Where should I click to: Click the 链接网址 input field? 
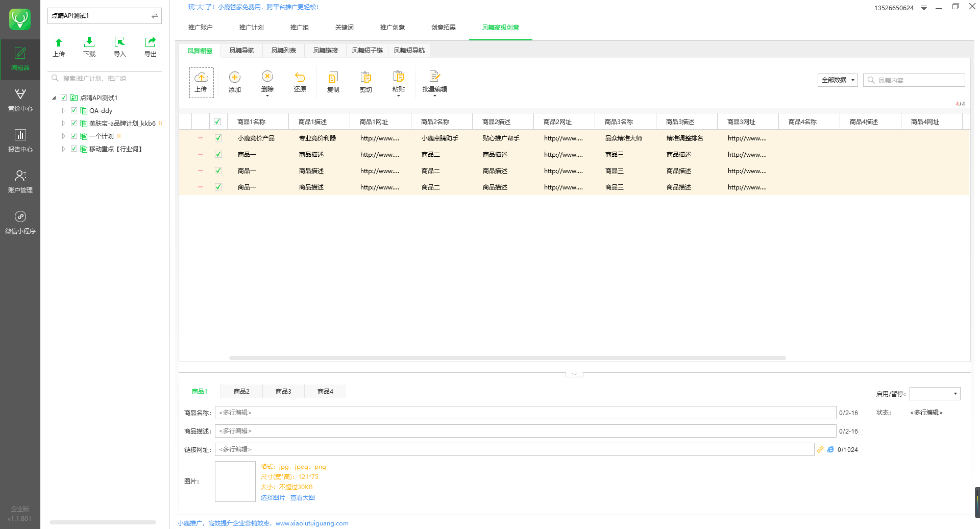click(514, 449)
